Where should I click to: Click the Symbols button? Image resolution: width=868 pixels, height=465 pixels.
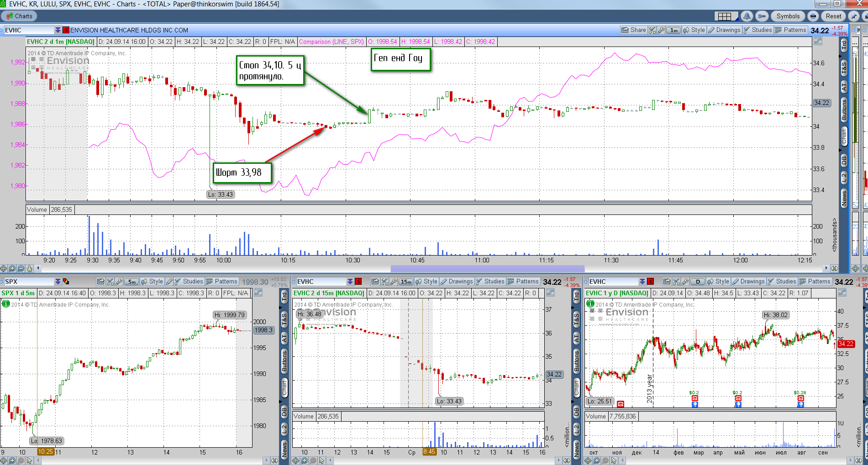coord(788,16)
